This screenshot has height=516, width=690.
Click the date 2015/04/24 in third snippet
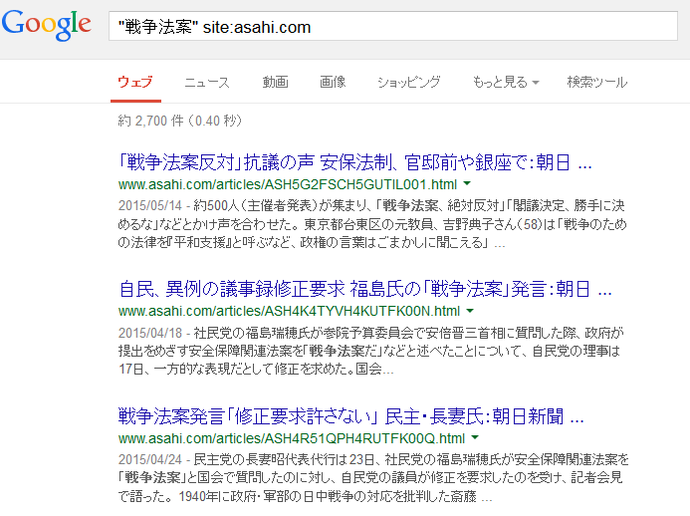tap(150, 460)
